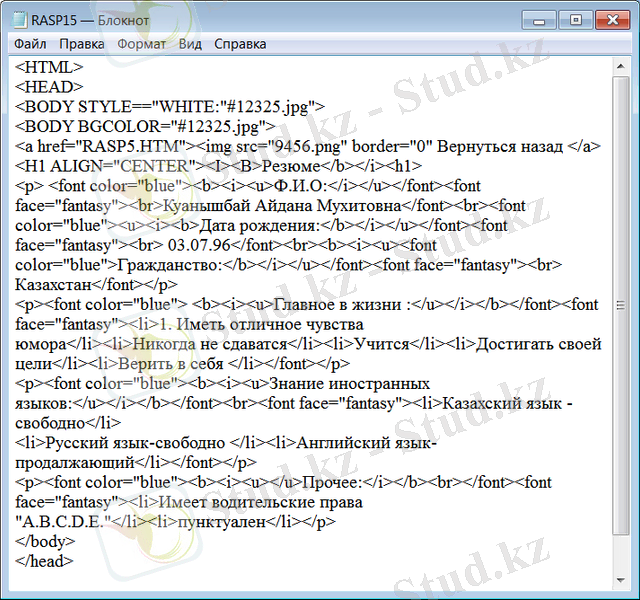Click the text img src="9456.png"
Image resolution: width=640 pixels, height=600 pixels.
[x=274, y=146]
